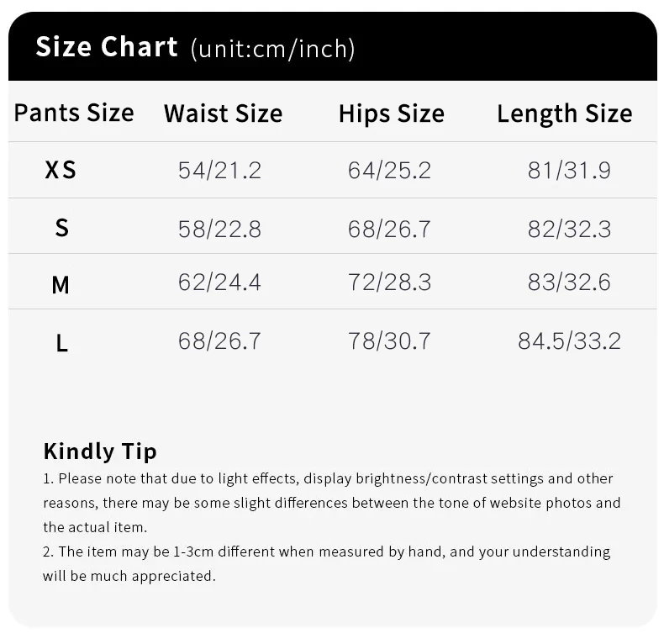Click the first tip about light effects

coord(331,503)
